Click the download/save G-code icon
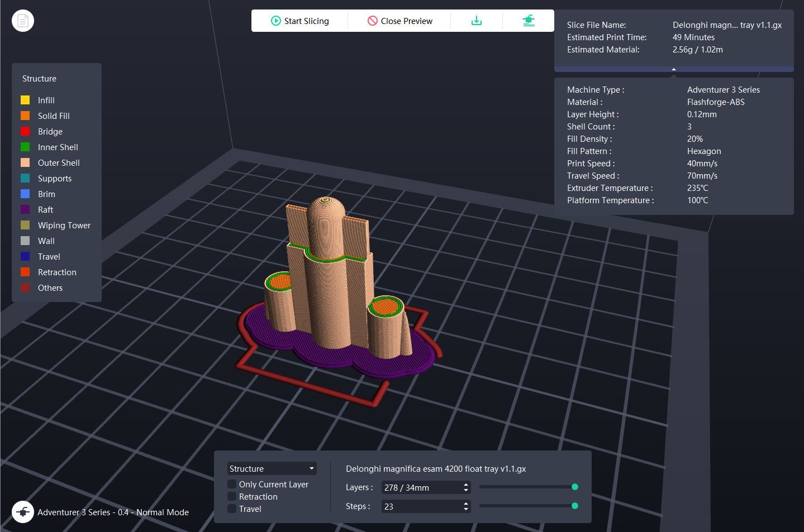Image resolution: width=804 pixels, height=532 pixels. (x=477, y=21)
